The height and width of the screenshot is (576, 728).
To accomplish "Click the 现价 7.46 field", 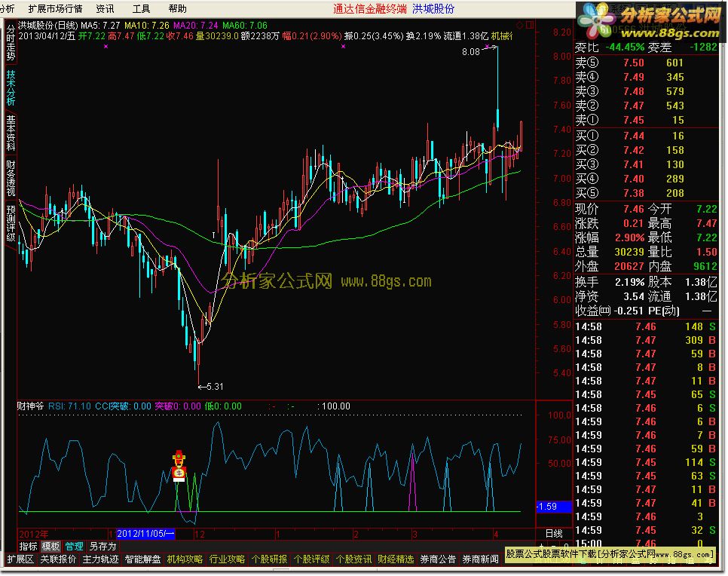I will 610,209.
